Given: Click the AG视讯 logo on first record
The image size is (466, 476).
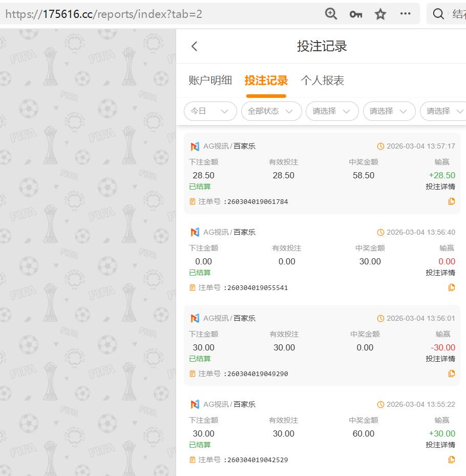Looking at the screenshot, I should point(195,146).
